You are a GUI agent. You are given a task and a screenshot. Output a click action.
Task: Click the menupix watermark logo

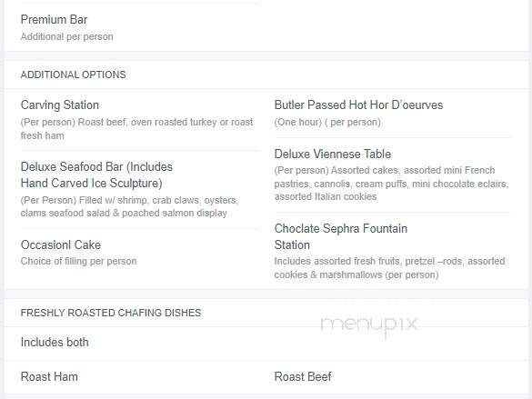pyautogui.click(x=369, y=324)
